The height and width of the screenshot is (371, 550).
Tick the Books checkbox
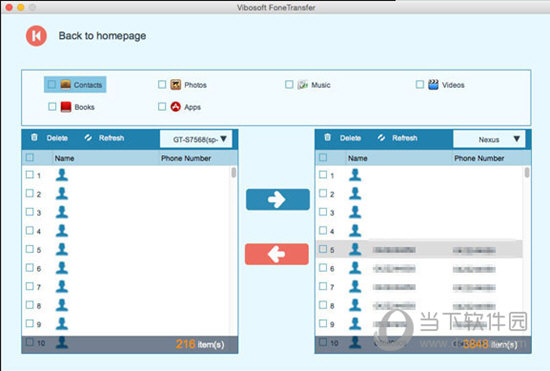coord(52,107)
